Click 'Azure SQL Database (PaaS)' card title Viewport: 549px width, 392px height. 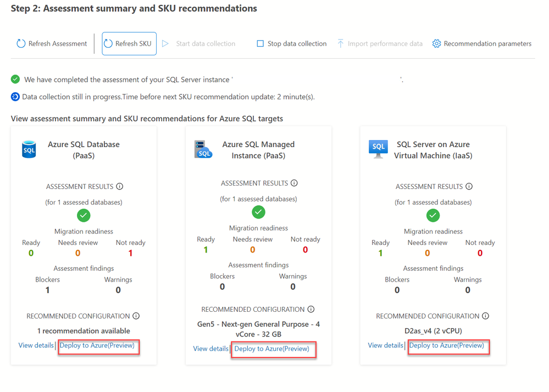[84, 150]
